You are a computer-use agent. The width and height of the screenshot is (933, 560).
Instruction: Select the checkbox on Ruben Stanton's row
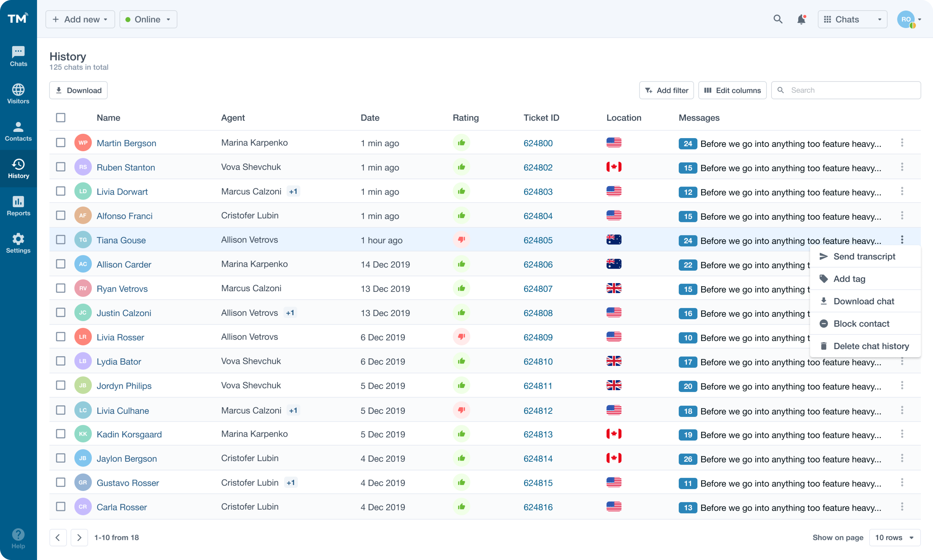click(x=60, y=167)
